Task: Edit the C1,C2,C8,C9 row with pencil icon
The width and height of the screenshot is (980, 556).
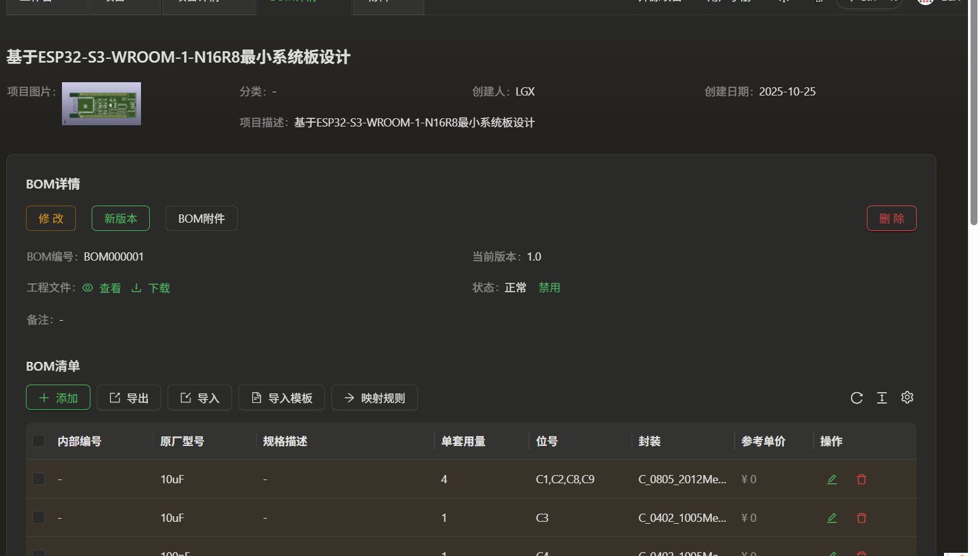Action: coord(832,479)
